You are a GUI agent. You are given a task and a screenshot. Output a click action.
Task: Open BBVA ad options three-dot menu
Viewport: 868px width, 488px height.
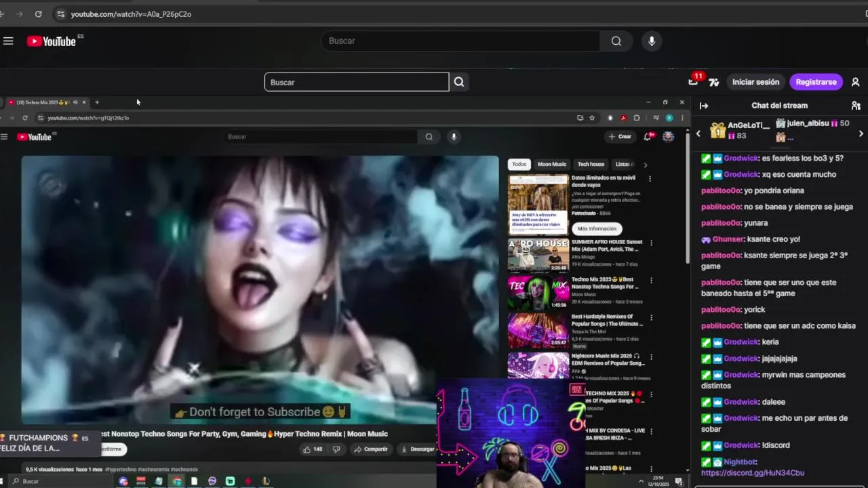(x=650, y=179)
